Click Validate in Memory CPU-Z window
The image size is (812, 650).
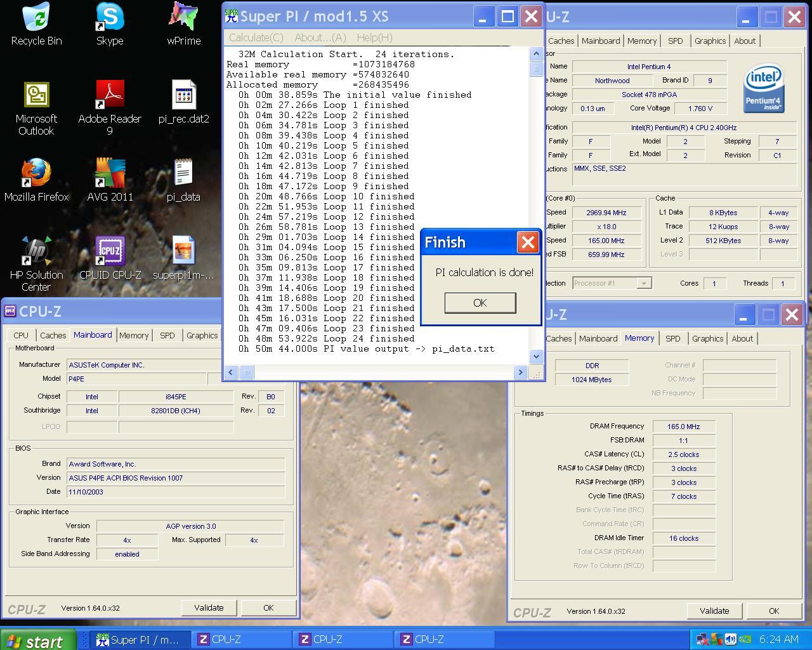pyautogui.click(x=714, y=611)
